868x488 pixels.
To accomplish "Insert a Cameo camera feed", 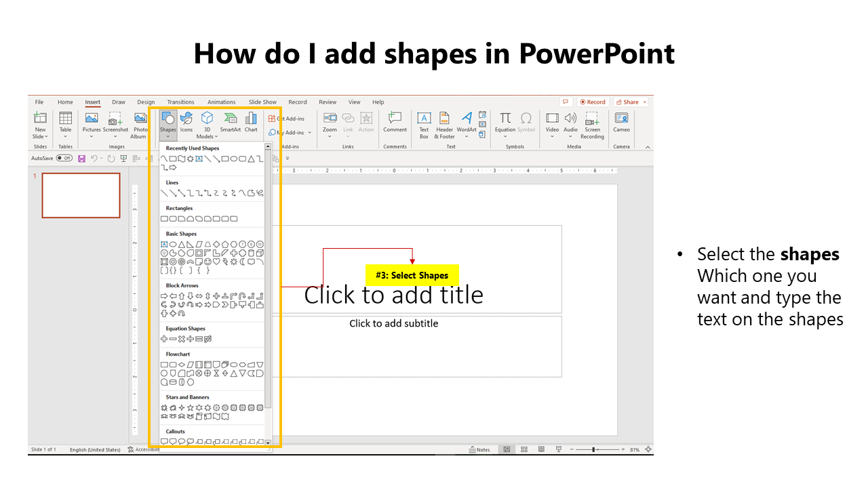I will click(x=621, y=123).
